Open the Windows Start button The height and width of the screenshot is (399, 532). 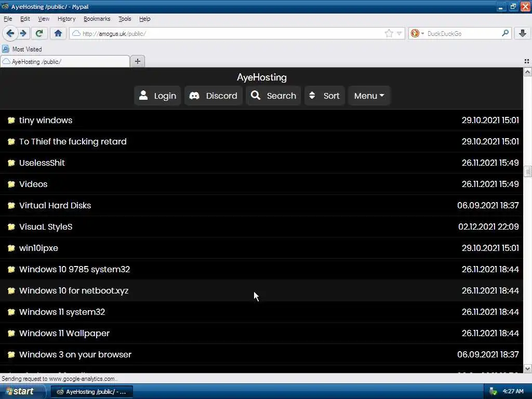(x=22, y=392)
